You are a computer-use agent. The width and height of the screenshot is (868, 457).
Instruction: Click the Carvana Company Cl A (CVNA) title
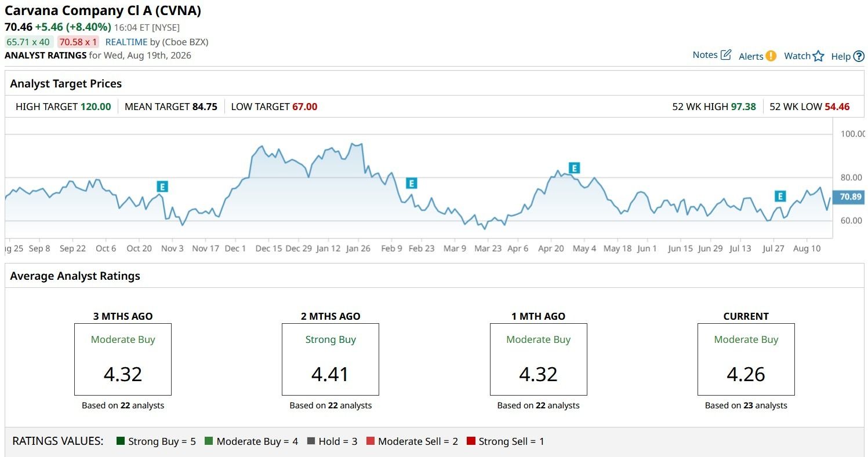(x=103, y=10)
